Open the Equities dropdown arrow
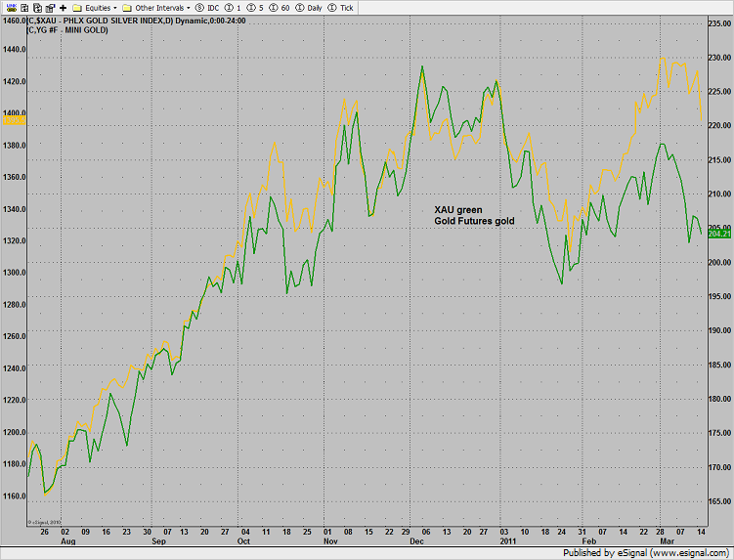The width and height of the screenshot is (734, 560). tap(115, 7)
